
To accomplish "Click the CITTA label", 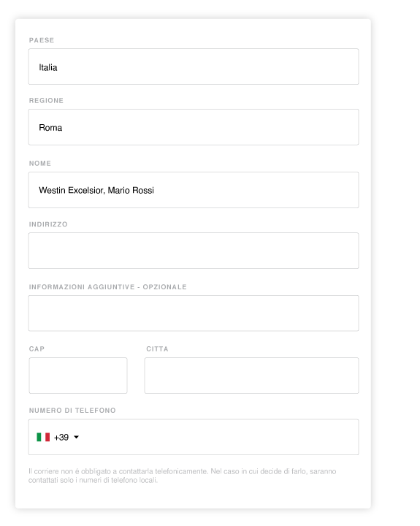I will pos(157,349).
